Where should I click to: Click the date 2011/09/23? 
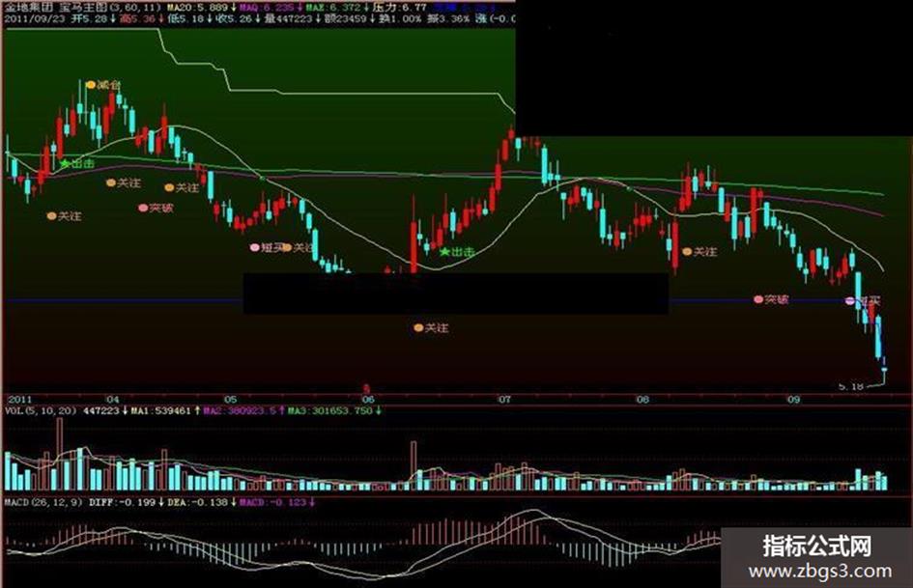35,18
